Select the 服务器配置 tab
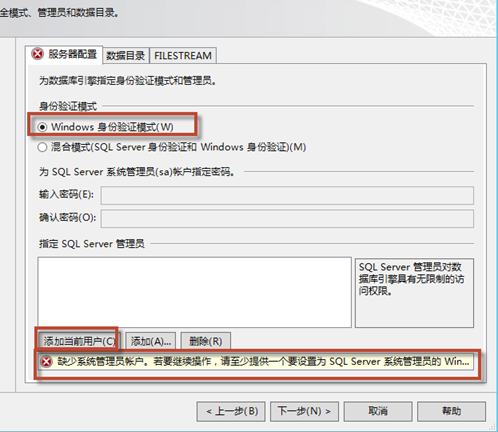498x432 pixels. (64, 54)
